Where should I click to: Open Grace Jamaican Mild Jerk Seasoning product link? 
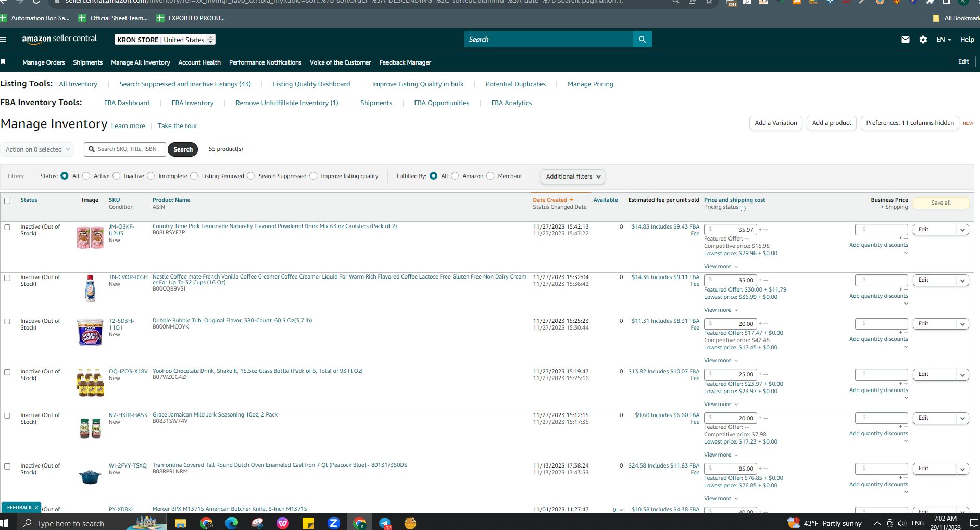point(215,415)
